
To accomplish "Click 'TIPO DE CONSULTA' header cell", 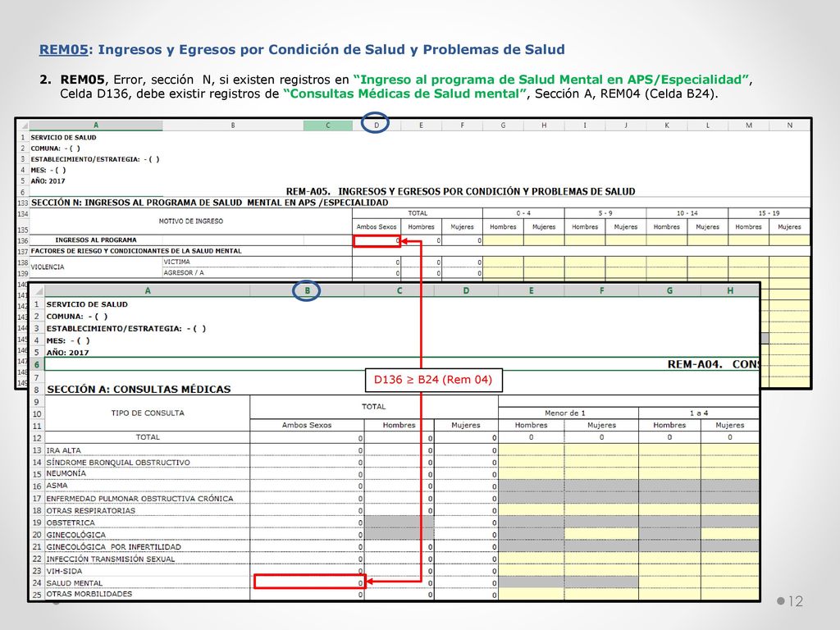I will [148, 413].
